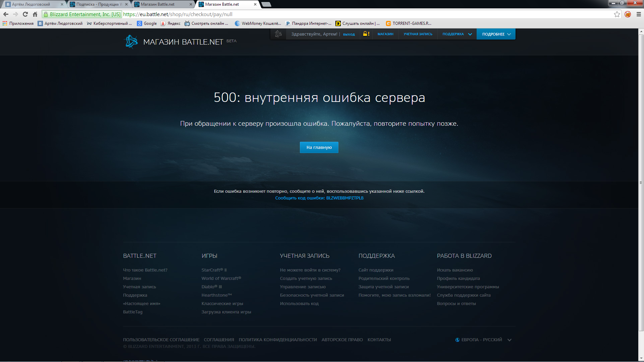Viewport: 644px width, 362px height.
Task: Open the Европа - Русский region selector
Action: pos(483,340)
